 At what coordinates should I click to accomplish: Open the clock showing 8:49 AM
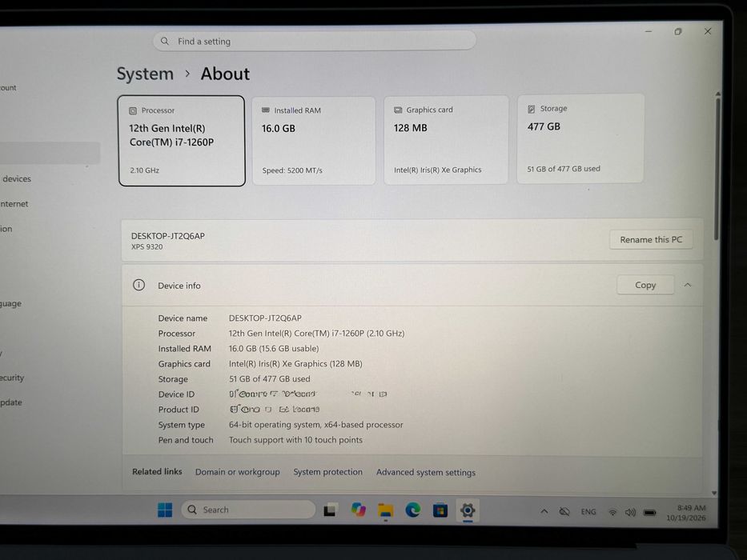coord(686,513)
